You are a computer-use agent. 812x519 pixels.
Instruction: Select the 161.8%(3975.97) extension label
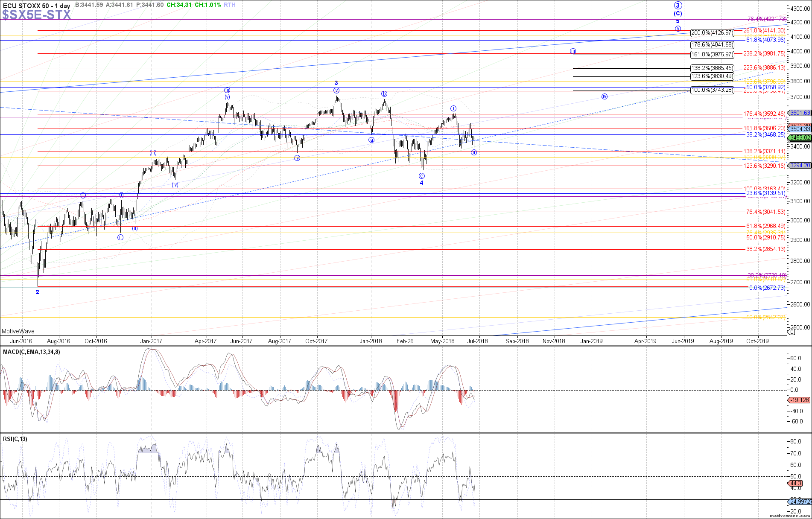712,55
